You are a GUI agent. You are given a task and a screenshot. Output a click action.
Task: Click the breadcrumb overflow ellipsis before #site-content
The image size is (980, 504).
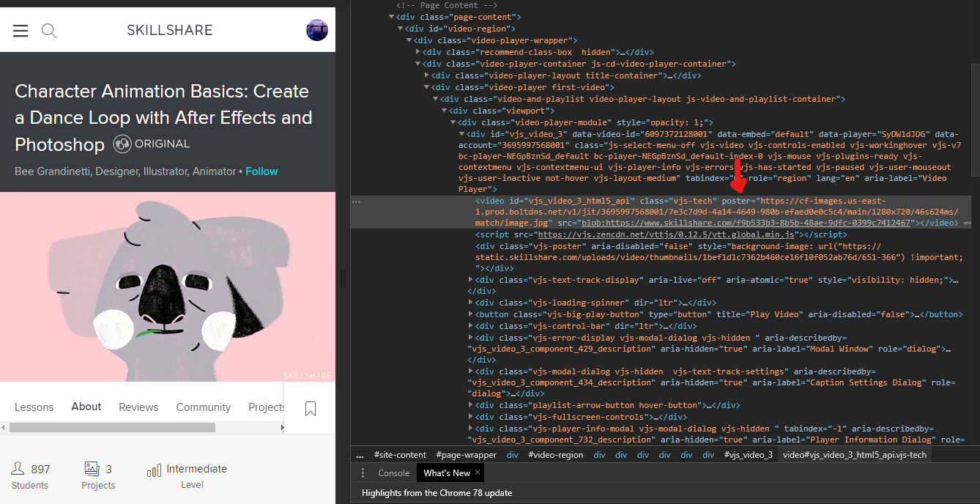click(x=360, y=455)
